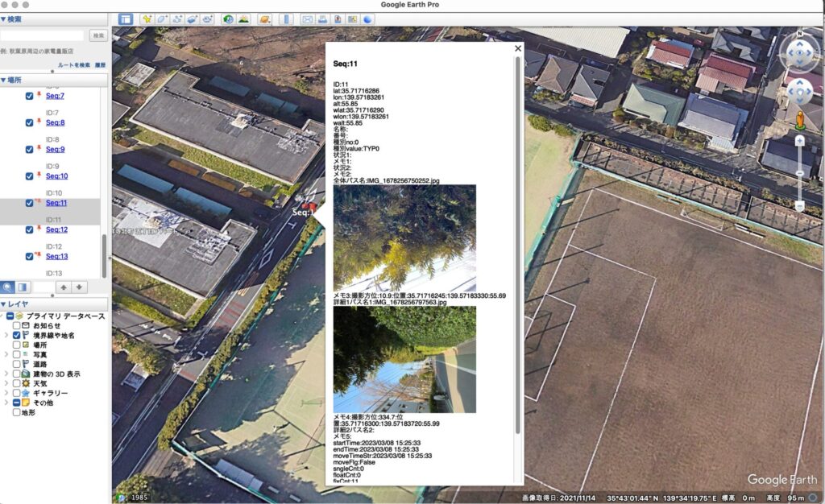Uncheck the Seq:8 placemark checkbox
The image size is (825, 504).
click(30, 123)
